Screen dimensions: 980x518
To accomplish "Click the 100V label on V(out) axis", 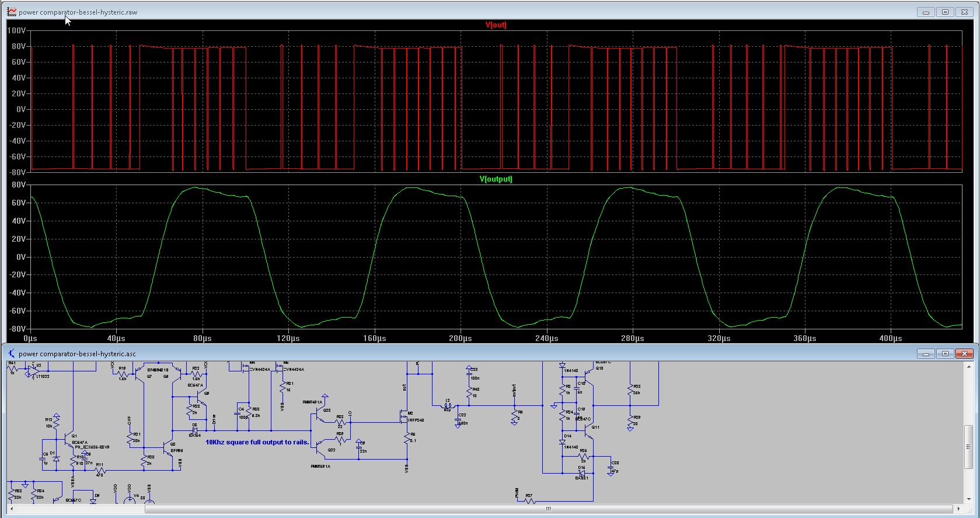I will click(x=16, y=30).
